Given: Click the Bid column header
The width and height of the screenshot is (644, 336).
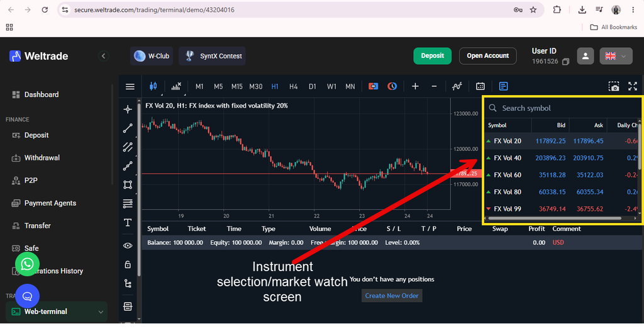Looking at the screenshot, I should pos(550,125).
